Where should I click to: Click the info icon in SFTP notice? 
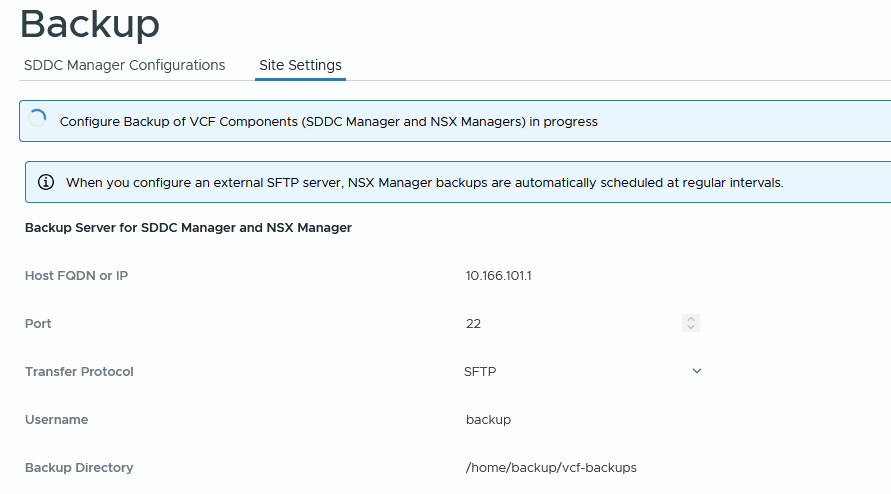click(46, 182)
